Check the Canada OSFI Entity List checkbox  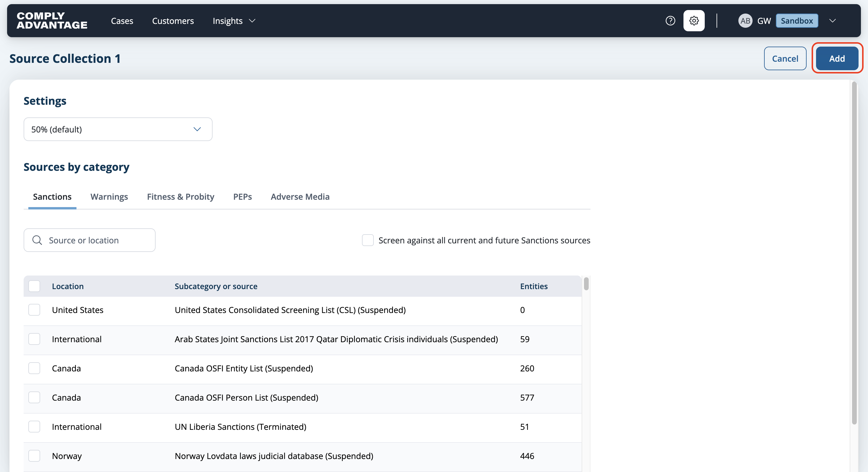click(34, 368)
